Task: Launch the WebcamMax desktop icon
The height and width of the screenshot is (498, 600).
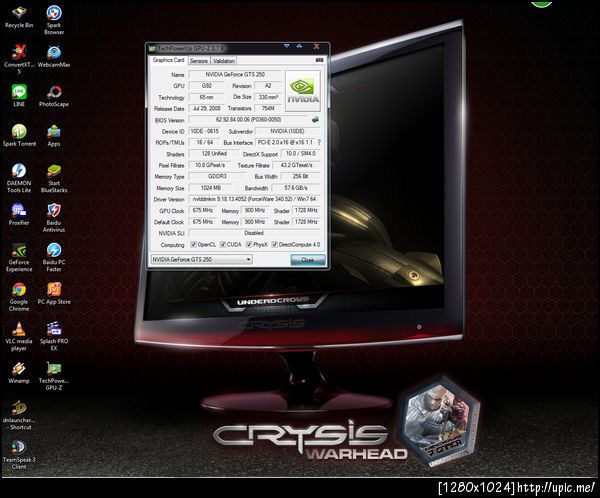Action: (x=54, y=57)
